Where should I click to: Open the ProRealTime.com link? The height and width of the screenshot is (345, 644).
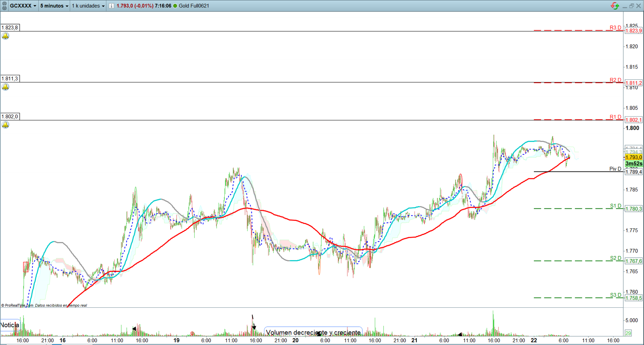[17, 305]
